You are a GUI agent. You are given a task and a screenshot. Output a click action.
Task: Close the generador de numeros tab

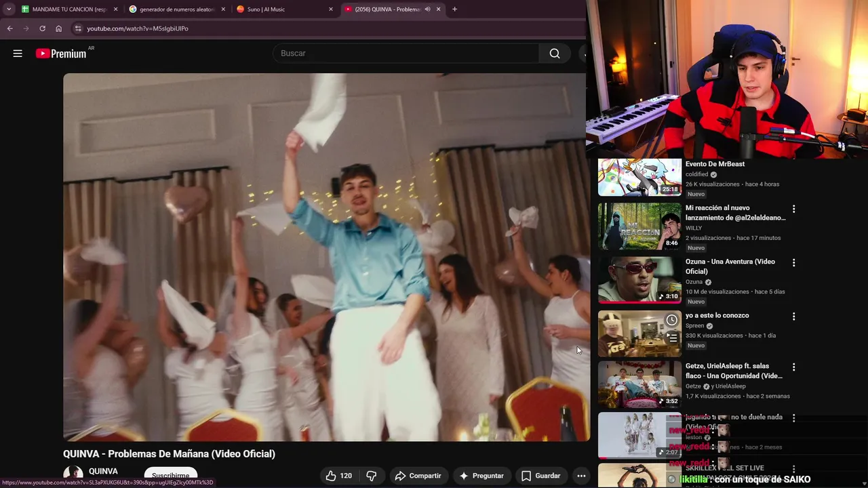[x=223, y=9]
